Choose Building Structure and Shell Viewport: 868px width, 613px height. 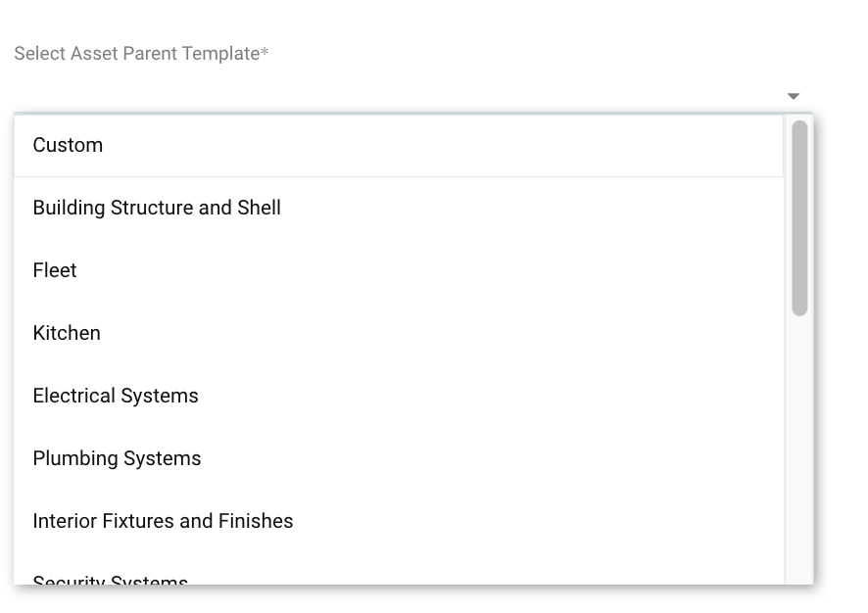157,208
